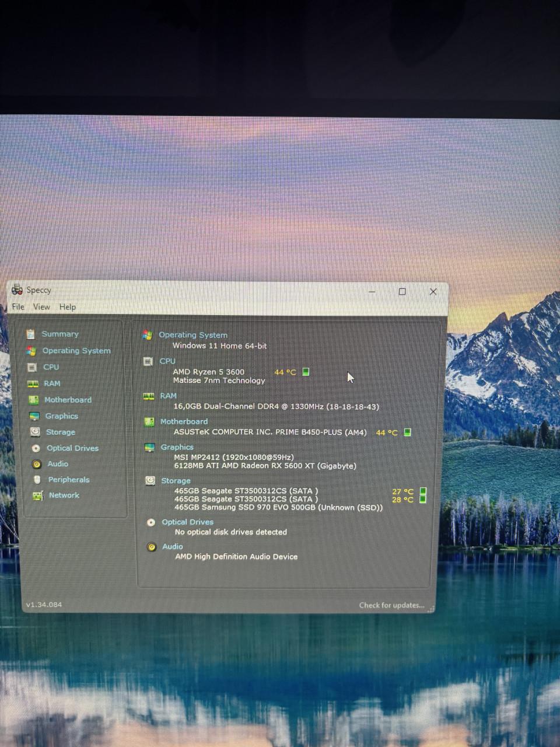This screenshot has height=747, width=560.
Task: Click the Summary icon in sidebar
Action: 30,334
